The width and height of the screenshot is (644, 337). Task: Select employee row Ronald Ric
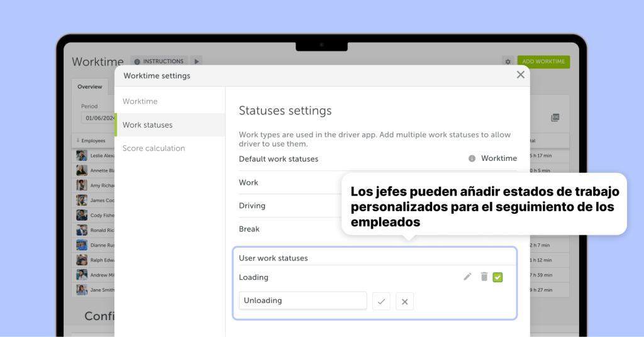(x=94, y=230)
